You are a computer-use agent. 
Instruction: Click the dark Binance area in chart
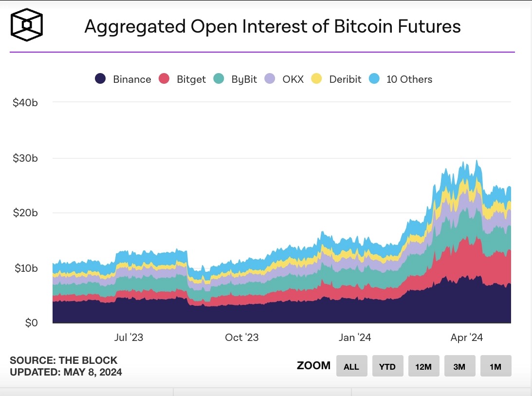pos(238,314)
